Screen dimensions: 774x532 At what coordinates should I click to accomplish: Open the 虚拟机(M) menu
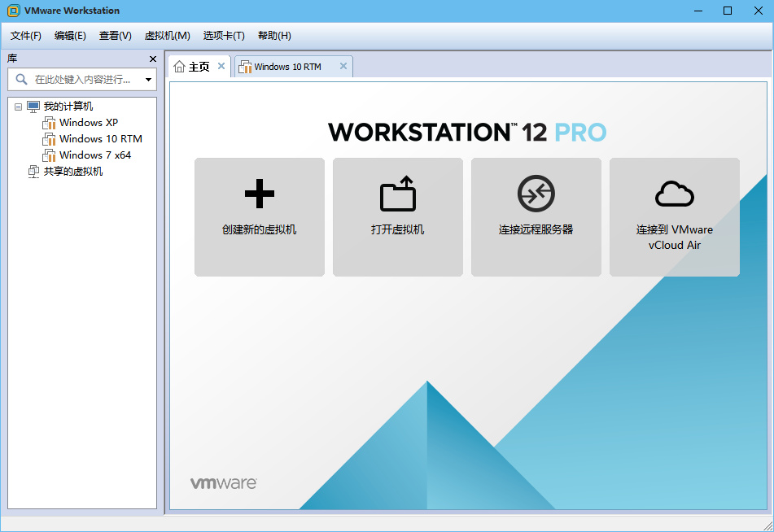tap(166, 35)
